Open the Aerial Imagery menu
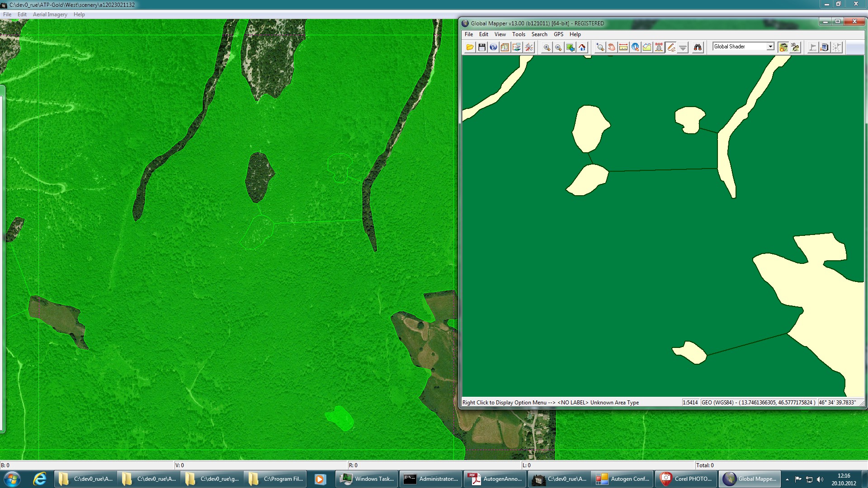Screen dimensions: 868x488 [50, 14]
